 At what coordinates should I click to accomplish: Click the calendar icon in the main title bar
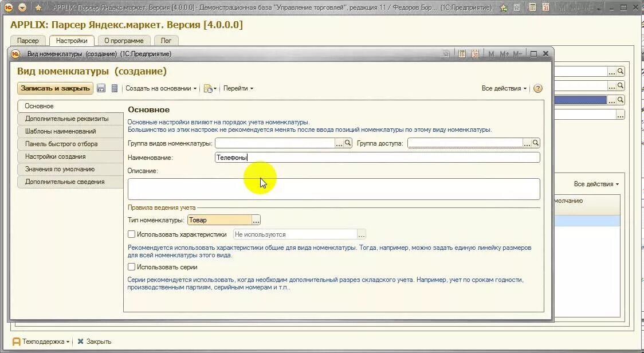[x=545, y=7]
